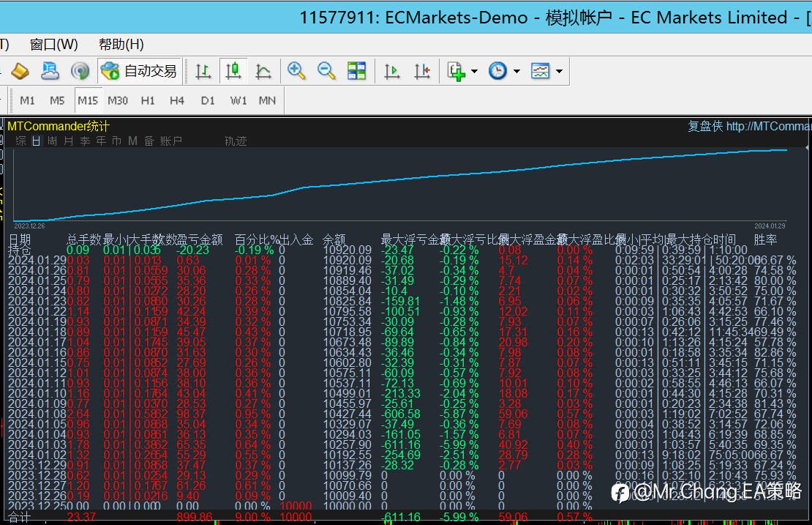Open the MTCommander website link

(768, 126)
